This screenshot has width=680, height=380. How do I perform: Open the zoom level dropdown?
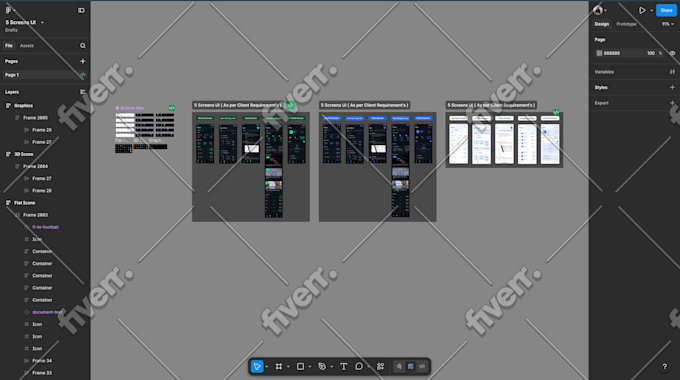[x=667, y=24]
